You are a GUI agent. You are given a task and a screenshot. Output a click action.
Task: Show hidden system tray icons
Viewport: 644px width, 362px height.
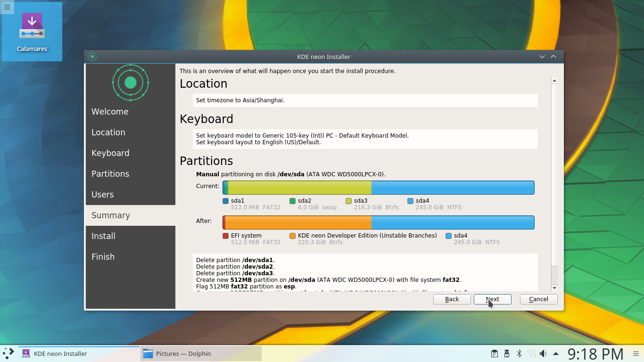tap(556, 354)
